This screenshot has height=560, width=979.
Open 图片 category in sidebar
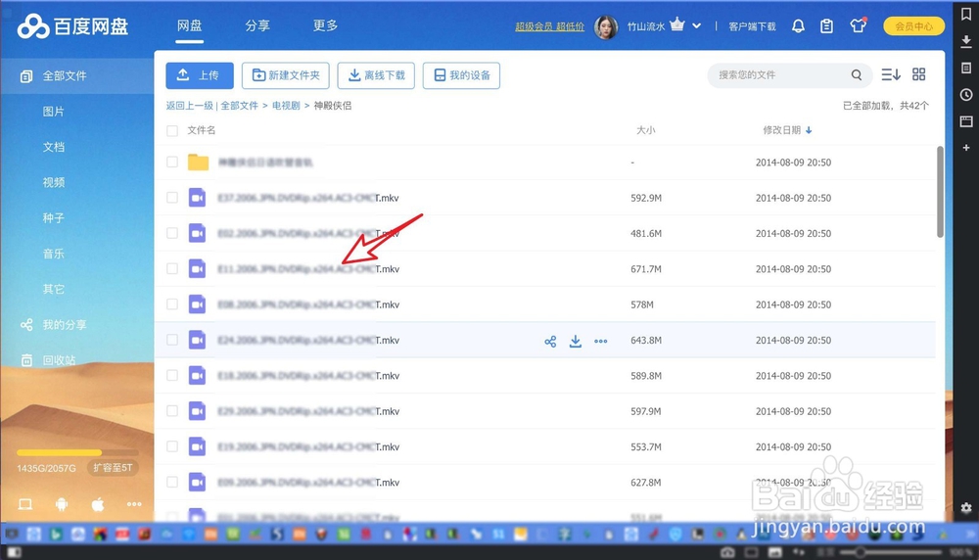click(x=54, y=112)
